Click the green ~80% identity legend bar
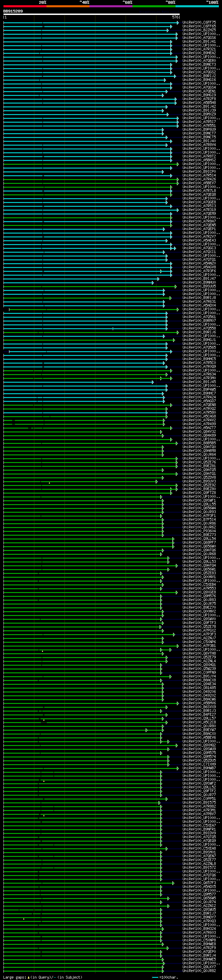Viewport: 222px width, 980px height. [154, 6]
